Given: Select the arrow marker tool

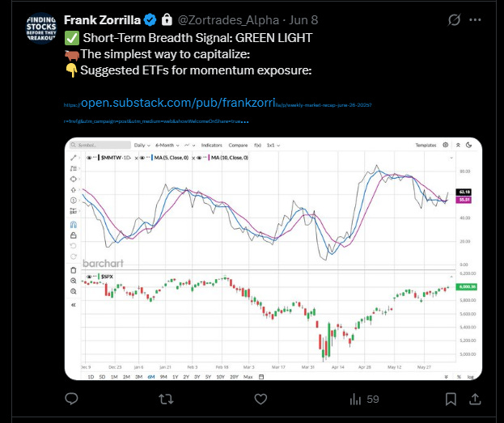Looking at the screenshot, I should click(x=74, y=189).
